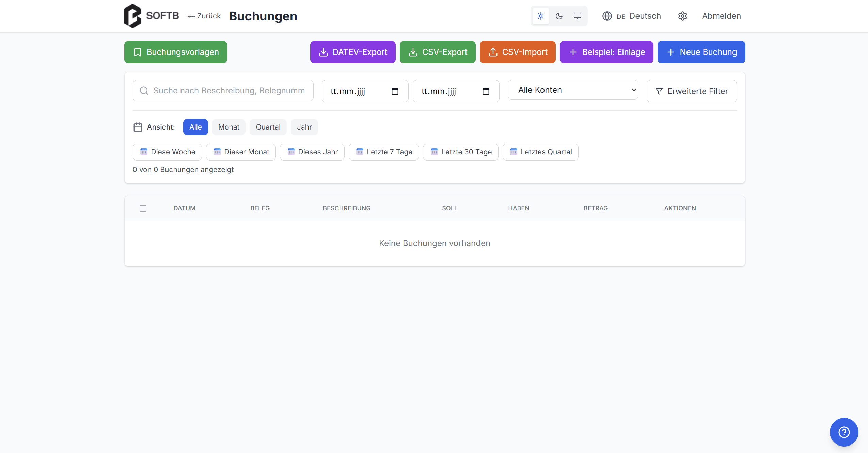Switch view to Monat
Viewport: 868px width, 453px height.
228,127
